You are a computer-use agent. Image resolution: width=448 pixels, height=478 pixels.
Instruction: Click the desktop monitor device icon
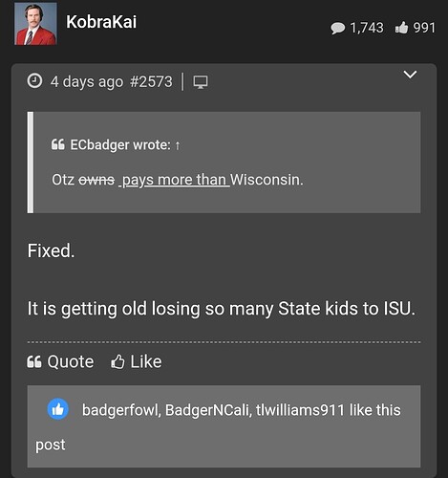tap(201, 82)
